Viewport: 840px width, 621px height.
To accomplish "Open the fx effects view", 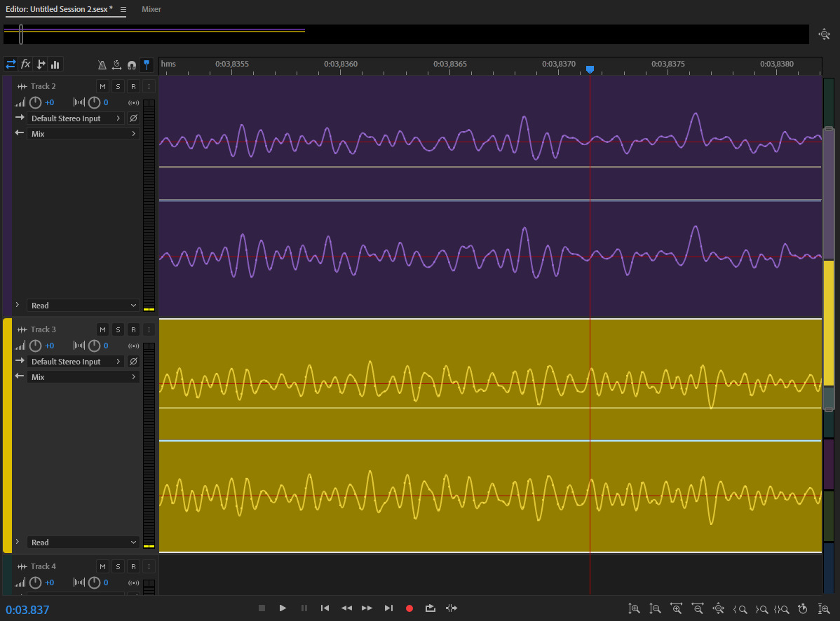I will coord(25,64).
